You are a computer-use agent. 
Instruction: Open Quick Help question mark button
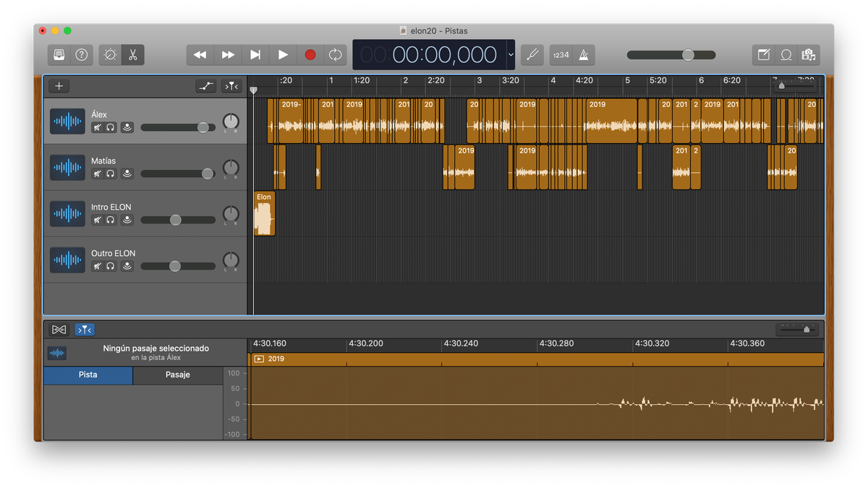(82, 55)
